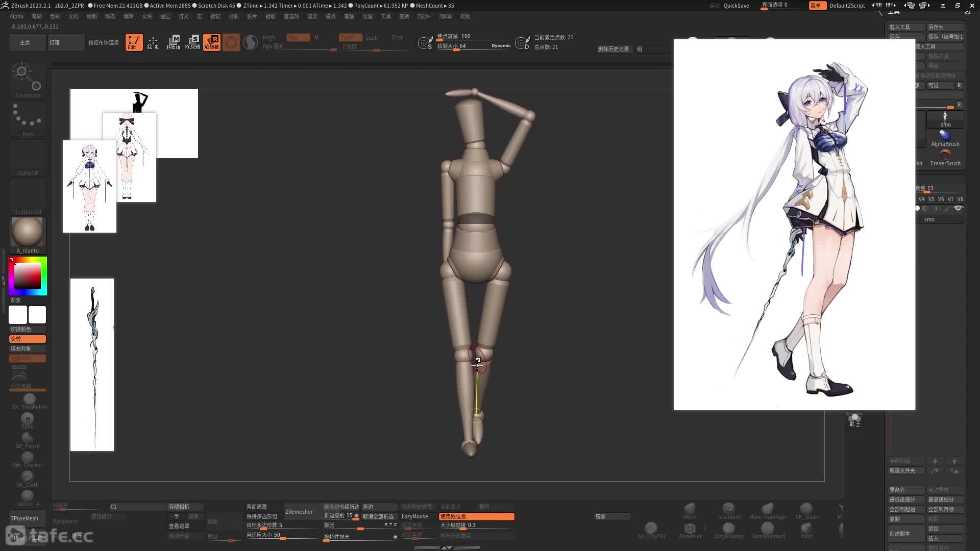Select the EraserBrush tool thumbnail
This screenshot has height=551, width=980.
coord(945,158)
